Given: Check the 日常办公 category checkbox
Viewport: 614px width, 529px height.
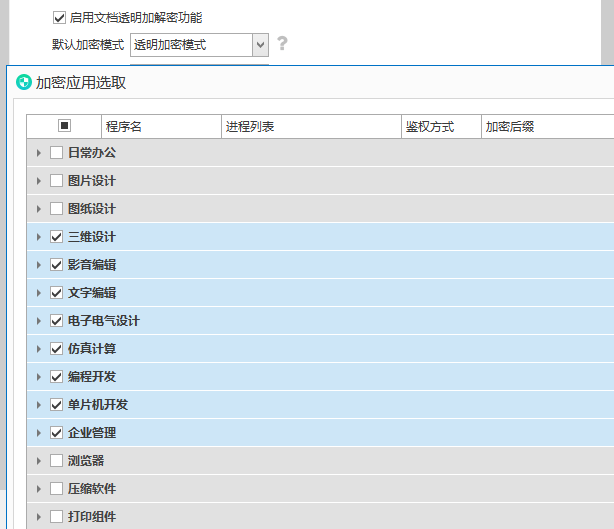Looking at the screenshot, I should (x=56, y=153).
